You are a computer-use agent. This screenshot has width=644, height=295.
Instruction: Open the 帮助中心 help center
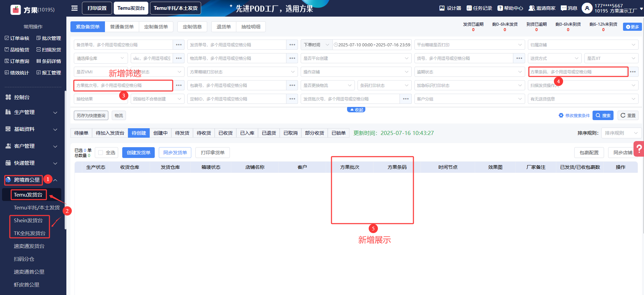[510, 8]
